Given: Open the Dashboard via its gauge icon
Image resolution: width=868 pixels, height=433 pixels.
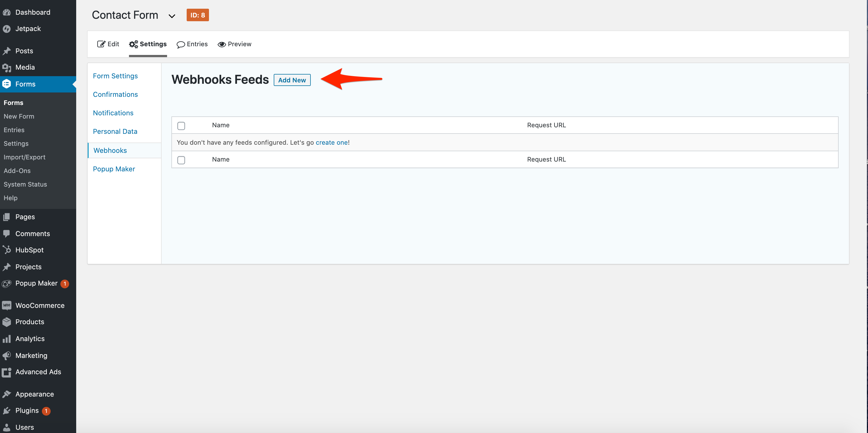Looking at the screenshot, I should pyautogui.click(x=7, y=12).
